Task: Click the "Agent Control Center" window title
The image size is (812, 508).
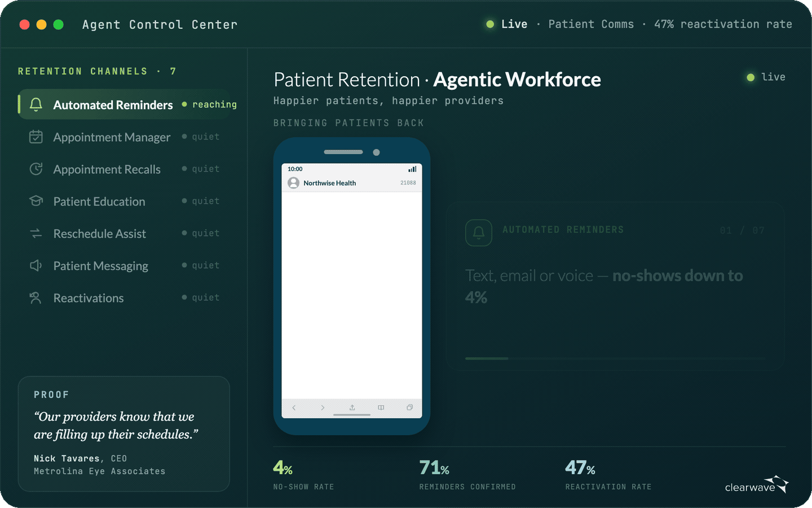Action: coord(160,25)
